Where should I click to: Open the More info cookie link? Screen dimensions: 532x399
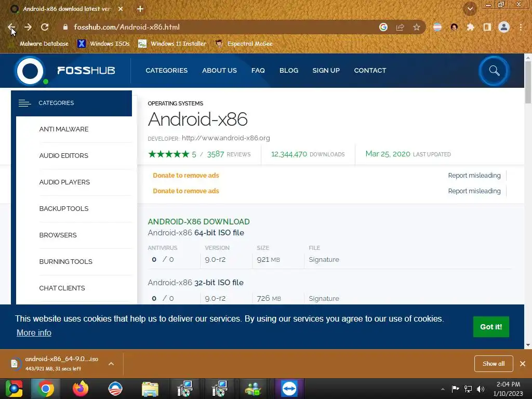(x=34, y=333)
